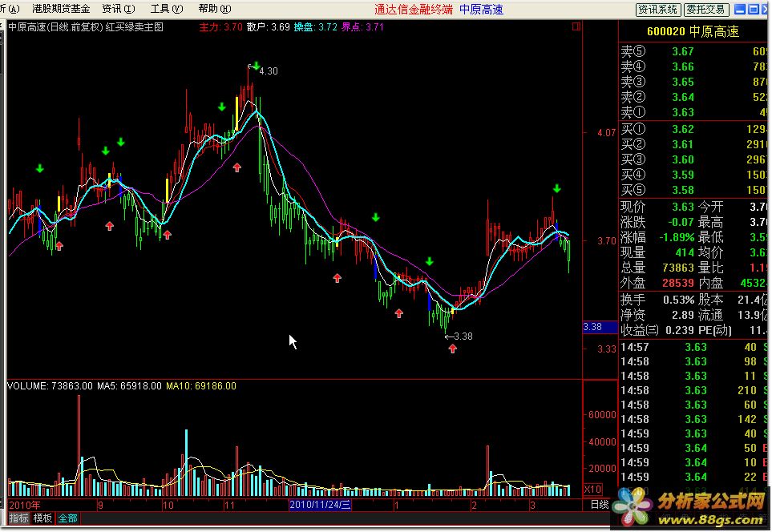Click the 净资 2.89 value
772x532 pixels.
(683, 315)
